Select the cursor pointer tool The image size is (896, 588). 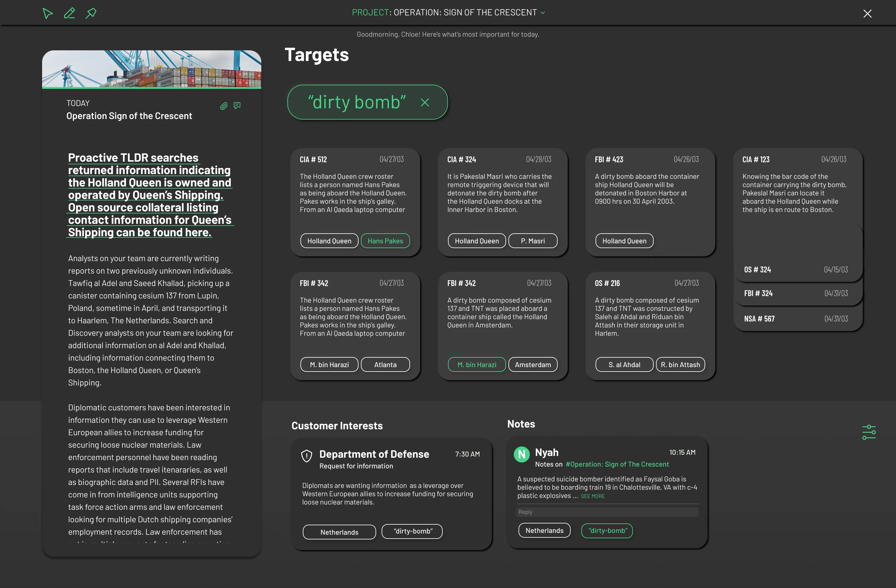coord(47,14)
